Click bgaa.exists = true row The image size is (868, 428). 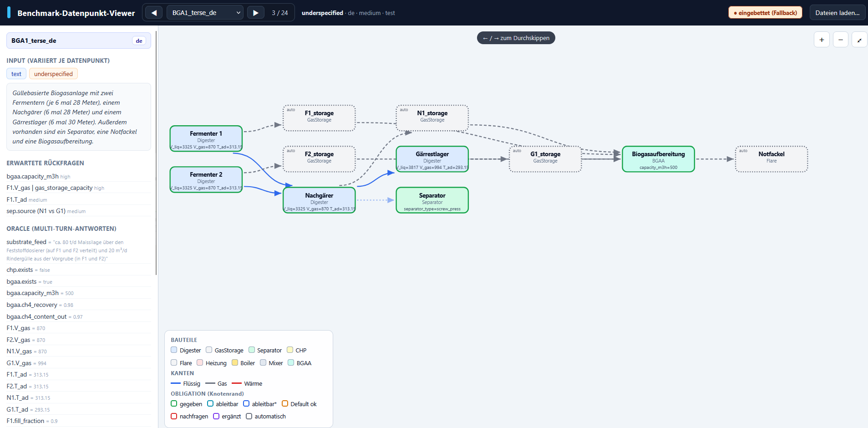(79, 281)
